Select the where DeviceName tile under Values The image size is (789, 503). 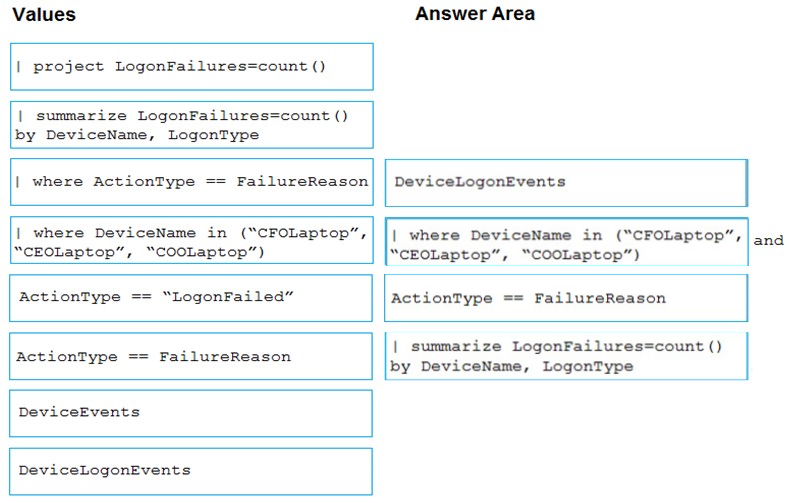[x=192, y=241]
